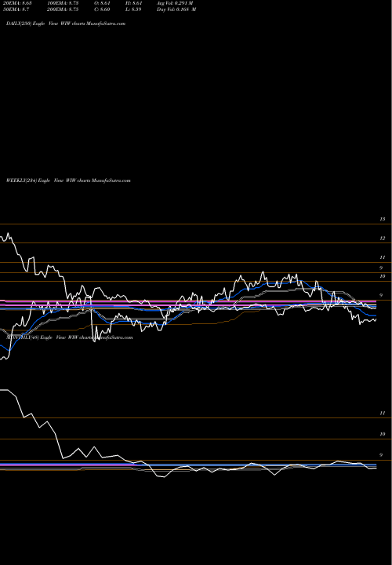Viewport: 392px width, 565px height.
Task: Click the 11 price label on monthly chart
Action: 383,414
